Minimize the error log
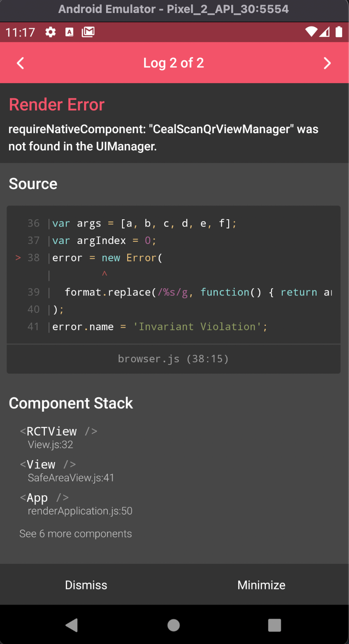 click(x=262, y=585)
